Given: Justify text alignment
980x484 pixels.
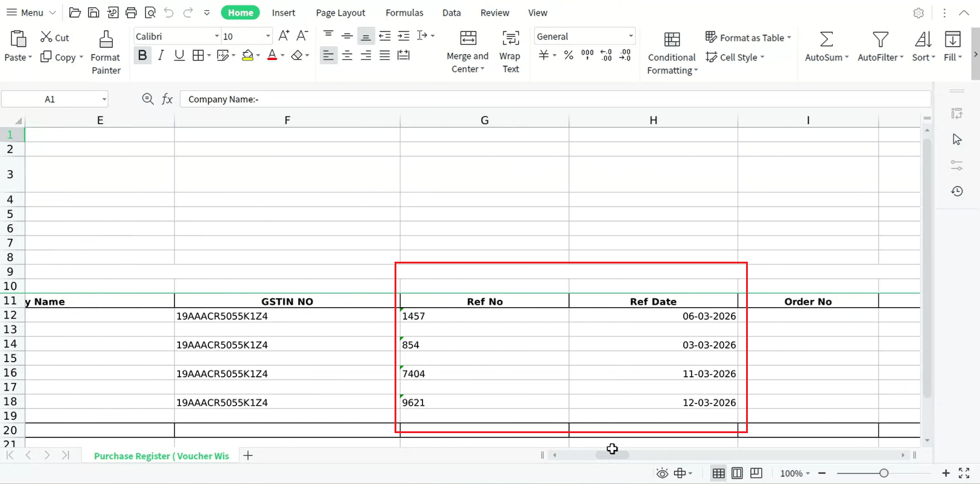Looking at the screenshot, I should tap(385, 56).
